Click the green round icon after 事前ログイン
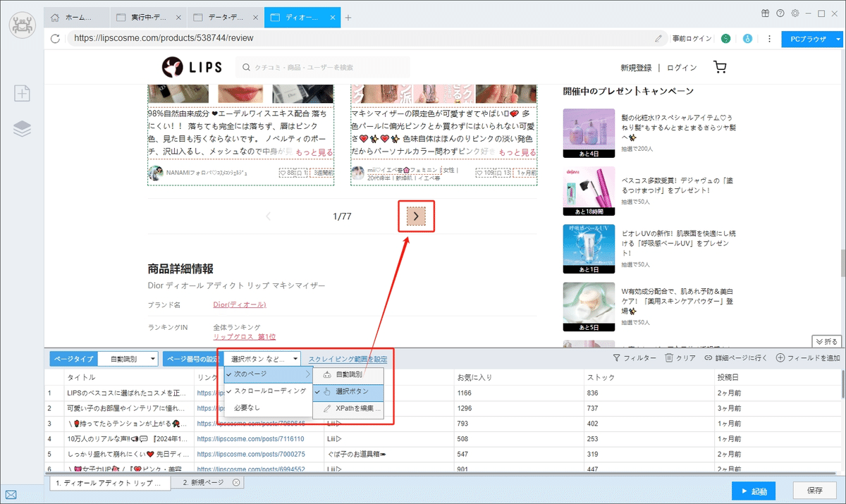Screen dimensions: 846x504 coord(726,38)
